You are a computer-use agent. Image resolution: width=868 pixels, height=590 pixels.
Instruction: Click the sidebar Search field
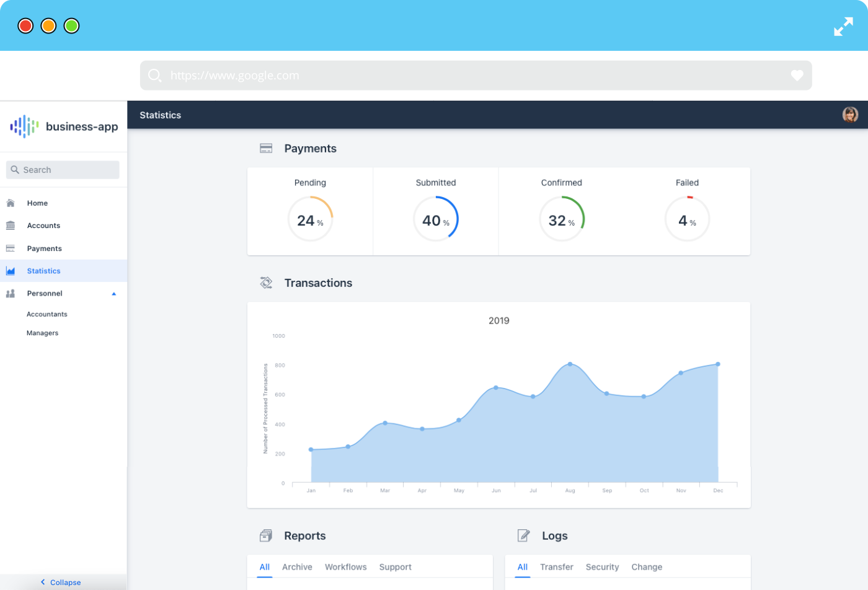pyautogui.click(x=63, y=170)
